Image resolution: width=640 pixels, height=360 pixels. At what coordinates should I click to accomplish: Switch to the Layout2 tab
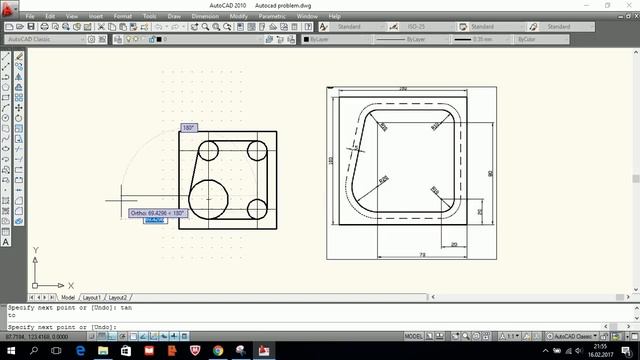click(118, 298)
